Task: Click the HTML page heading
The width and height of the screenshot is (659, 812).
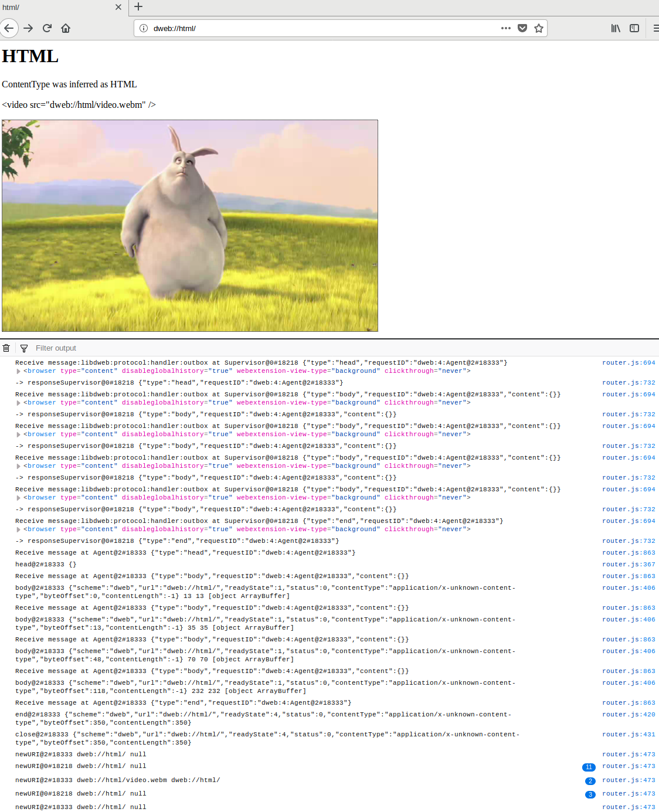Action: (30, 56)
